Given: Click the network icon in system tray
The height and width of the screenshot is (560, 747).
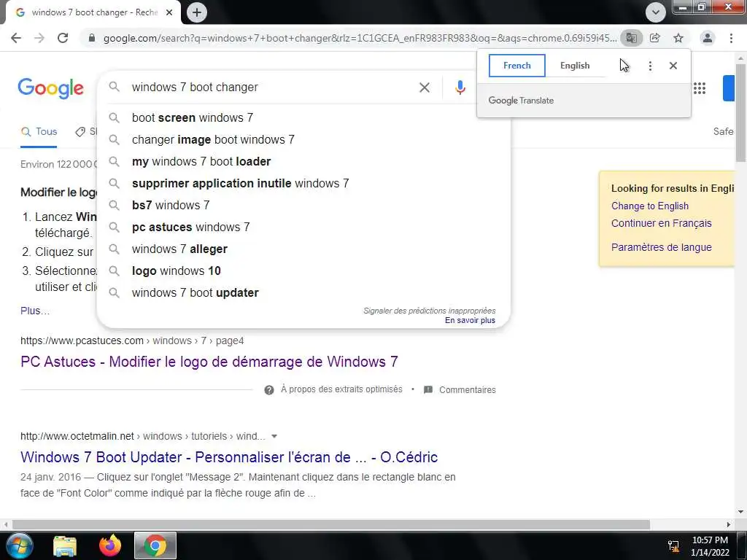Looking at the screenshot, I should [x=673, y=545].
